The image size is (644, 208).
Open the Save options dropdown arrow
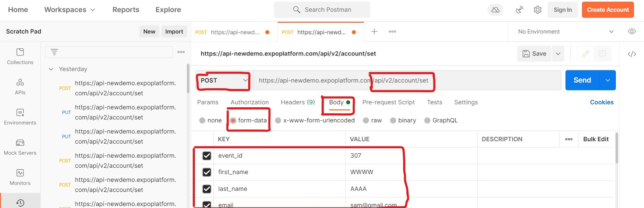point(558,54)
